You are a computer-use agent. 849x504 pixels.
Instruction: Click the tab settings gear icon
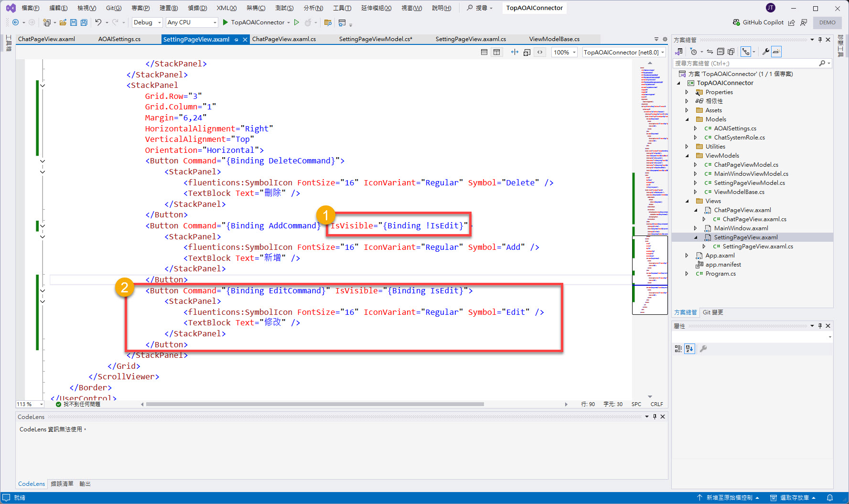665,40
